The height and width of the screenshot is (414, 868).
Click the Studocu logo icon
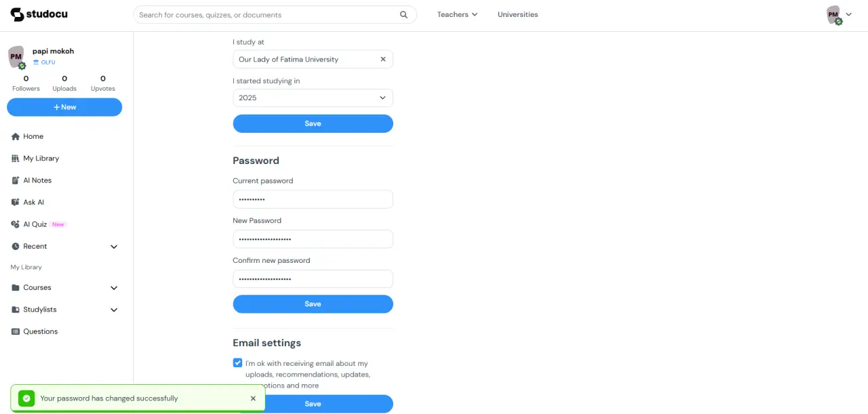click(x=17, y=14)
